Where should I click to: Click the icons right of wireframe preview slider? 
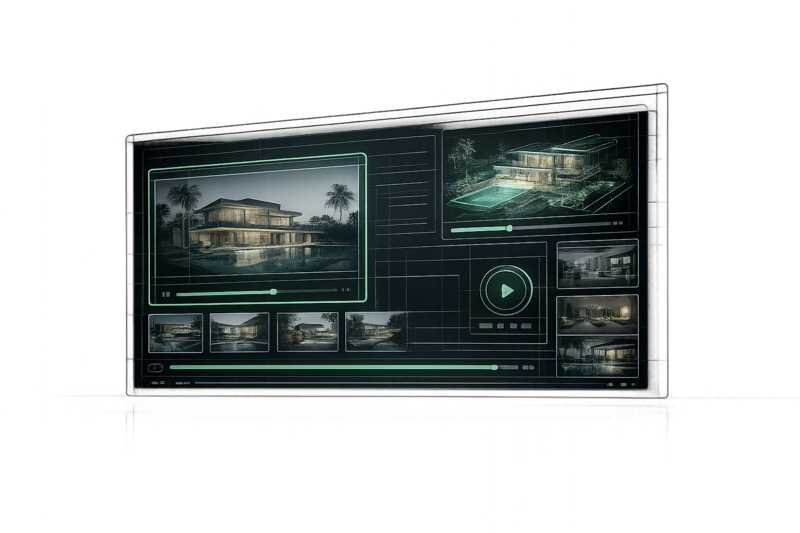[x=618, y=223]
